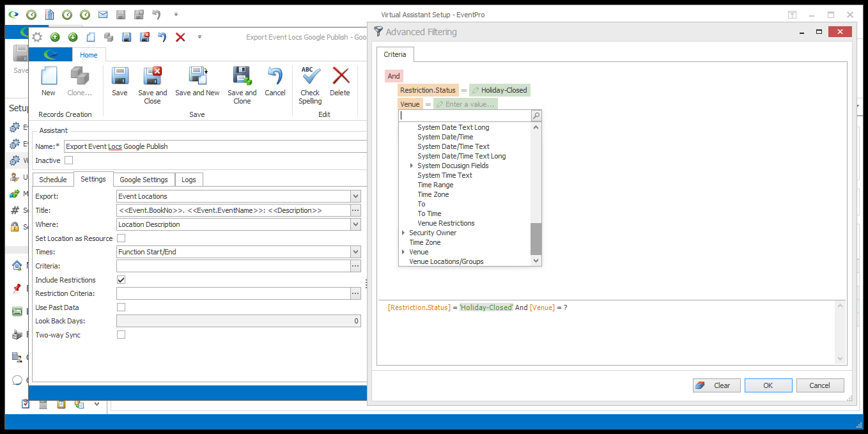868x434 pixels.
Task: Expand System Docusign Fields node
Action: point(412,166)
